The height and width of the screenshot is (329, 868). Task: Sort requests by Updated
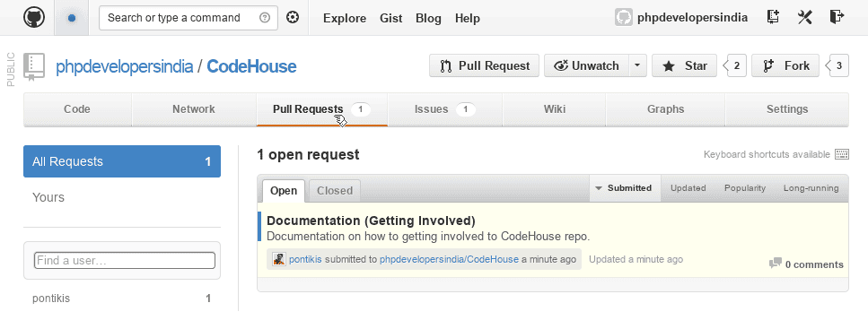688,188
